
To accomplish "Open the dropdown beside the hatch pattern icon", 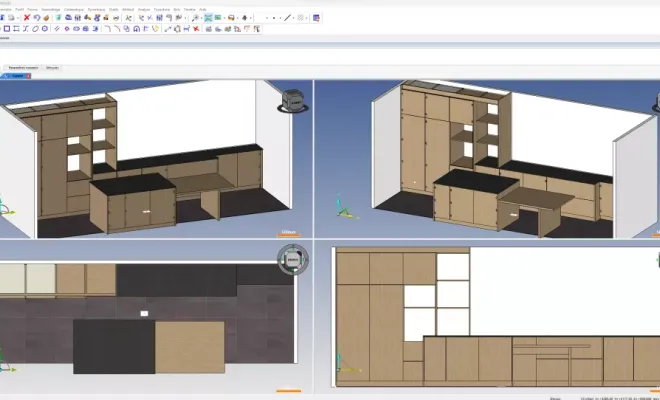I will (x=306, y=18).
